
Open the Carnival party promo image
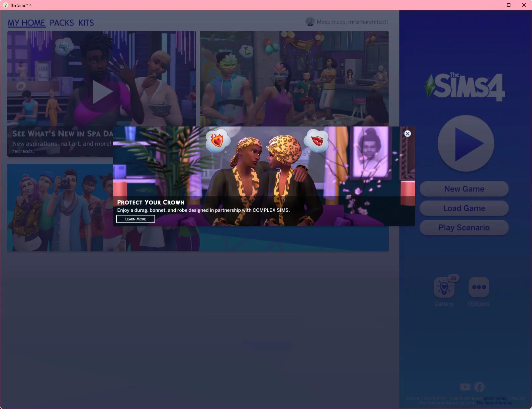click(294, 78)
